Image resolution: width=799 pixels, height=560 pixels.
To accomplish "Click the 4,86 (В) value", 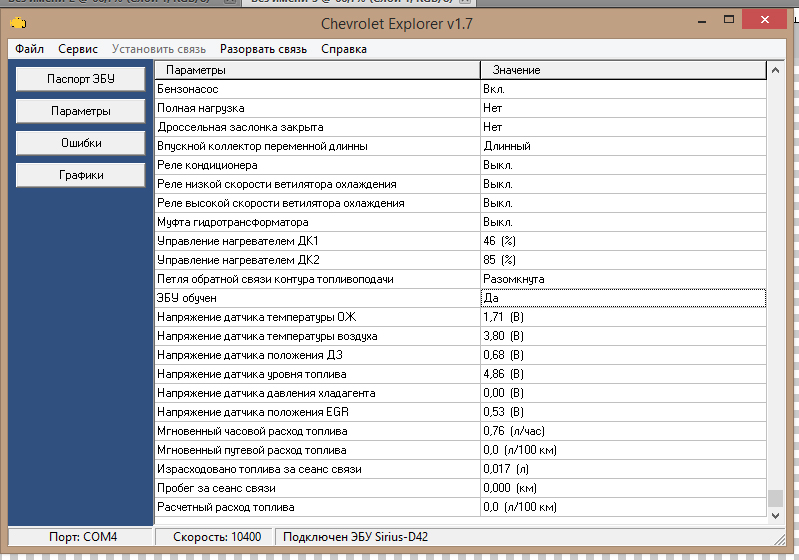I will pyautogui.click(x=623, y=374).
